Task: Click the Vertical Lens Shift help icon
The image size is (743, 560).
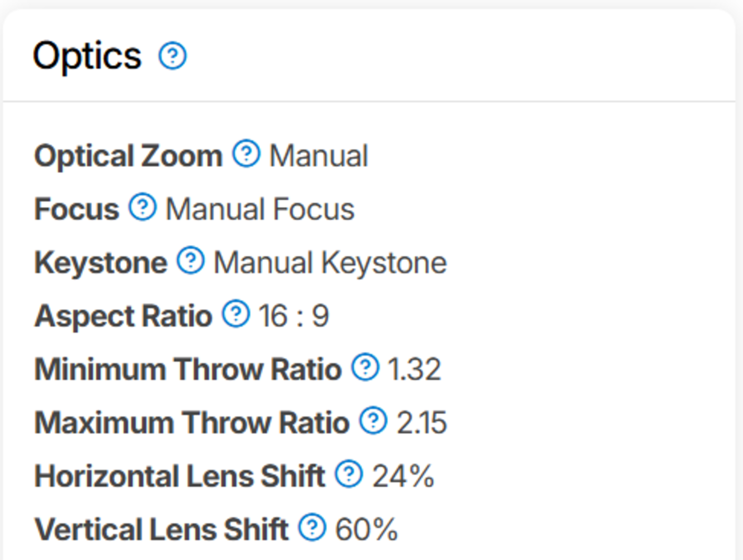Action: pos(312,527)
